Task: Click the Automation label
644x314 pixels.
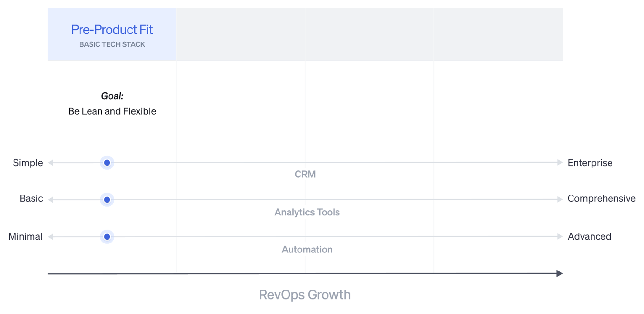Action: coord(307,249)
